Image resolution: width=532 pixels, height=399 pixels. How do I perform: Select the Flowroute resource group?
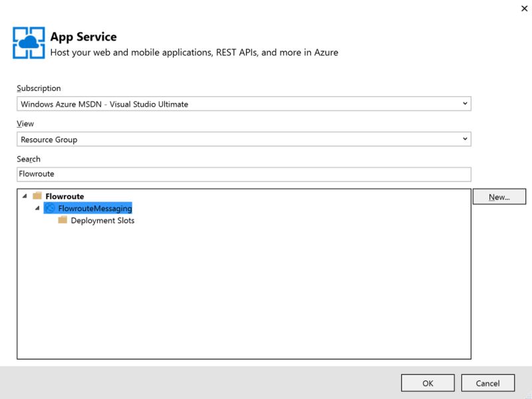coord(65,196)
